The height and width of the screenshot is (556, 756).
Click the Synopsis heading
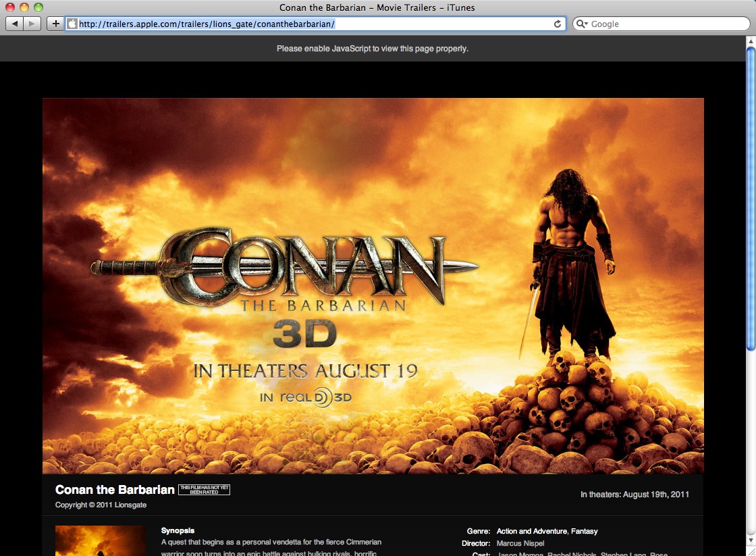[178, 530]
